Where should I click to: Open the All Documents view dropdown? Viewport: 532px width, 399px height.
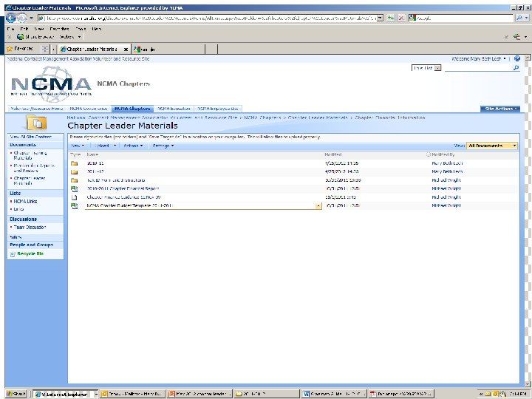click(492, 146)
